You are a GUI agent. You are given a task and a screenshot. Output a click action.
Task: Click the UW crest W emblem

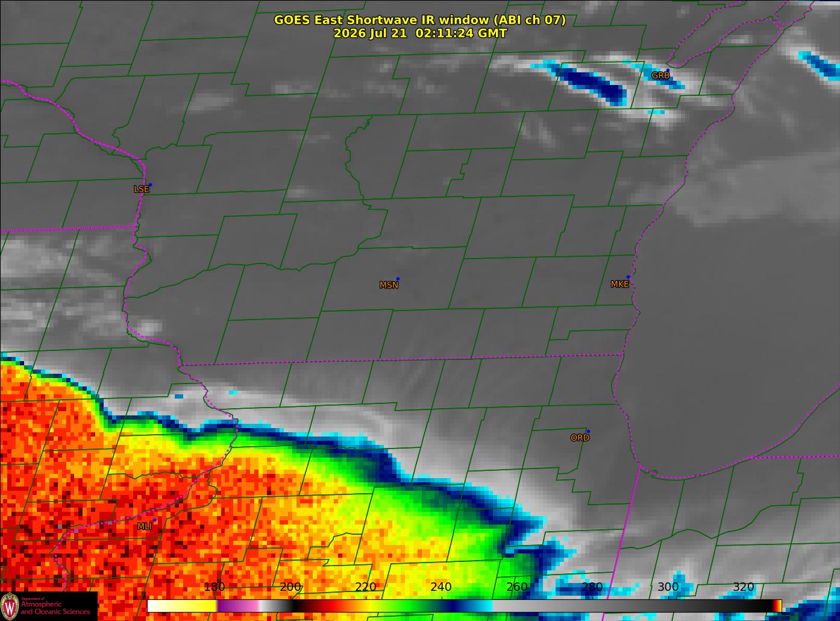10,607
